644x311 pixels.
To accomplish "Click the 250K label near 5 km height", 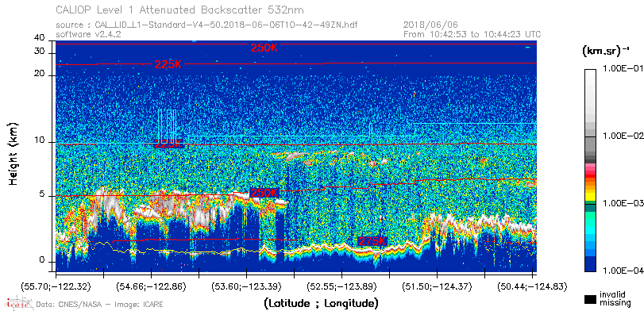I will click(264, 193).
